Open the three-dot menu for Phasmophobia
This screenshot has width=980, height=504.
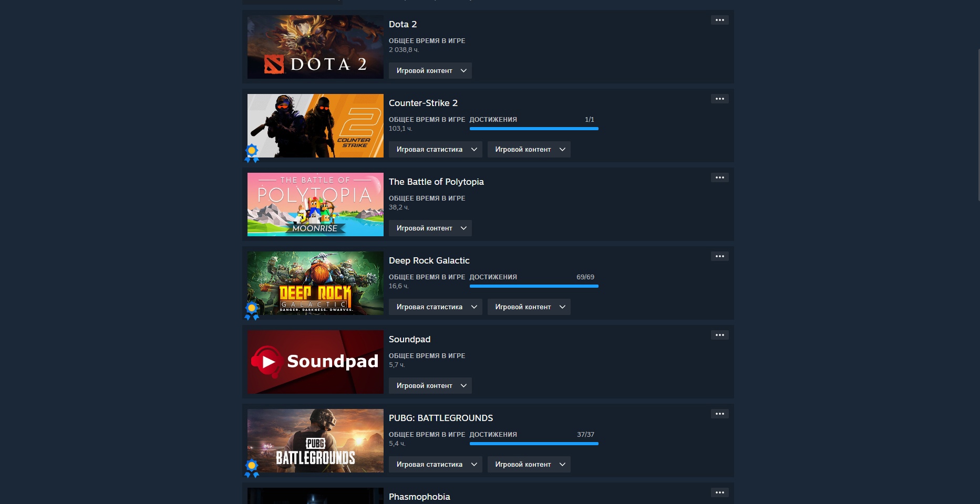point(719,492)
